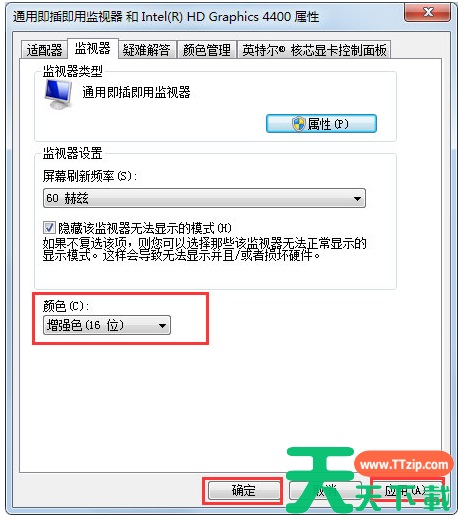This screenshot has height=520, width=458.
Task: Click the arrow beside 增强色 (16 位)
Action: pyautogui.click(x=162, y=326)
